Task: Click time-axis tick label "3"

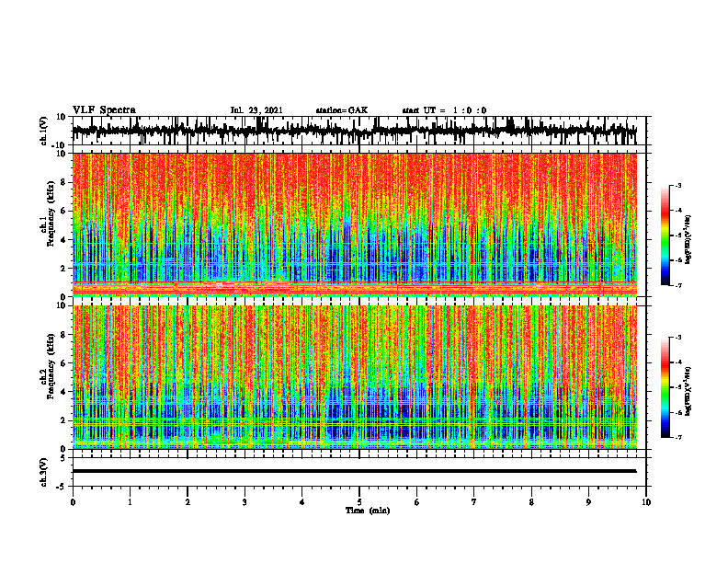Action: (x=245, y=502)
